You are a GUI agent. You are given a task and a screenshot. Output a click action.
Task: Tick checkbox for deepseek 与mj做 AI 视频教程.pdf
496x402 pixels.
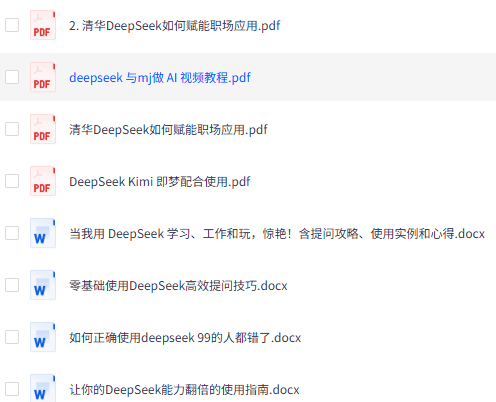click(x=12, y=77)
